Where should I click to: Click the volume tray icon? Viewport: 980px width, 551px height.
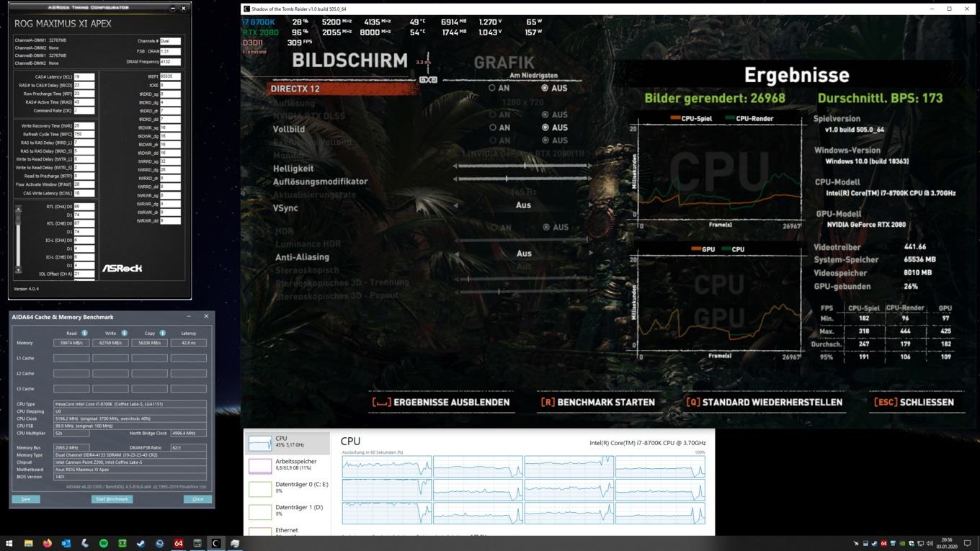(930, 543)
